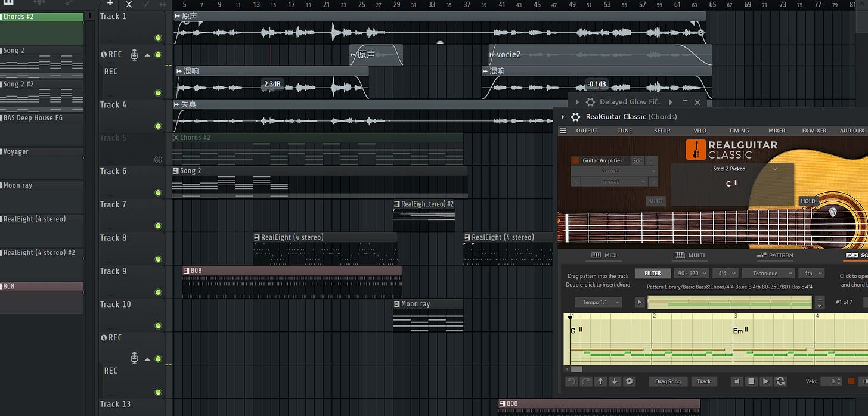Click redo arrow in RealGuitar song panel

coord(586,381)
